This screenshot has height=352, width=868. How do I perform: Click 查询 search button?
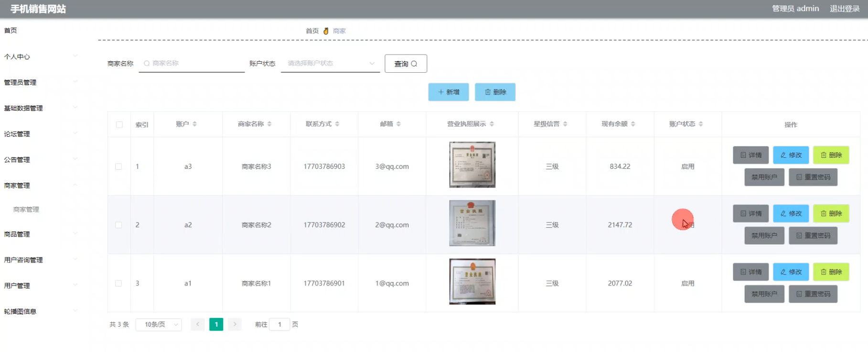point(406,64)
